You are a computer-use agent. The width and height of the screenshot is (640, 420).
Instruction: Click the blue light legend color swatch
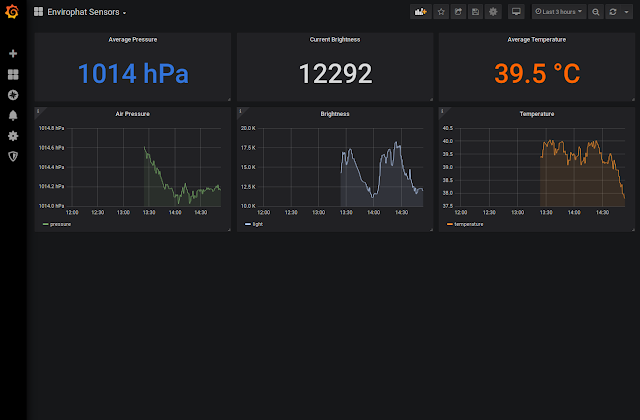tap(248, 224)
